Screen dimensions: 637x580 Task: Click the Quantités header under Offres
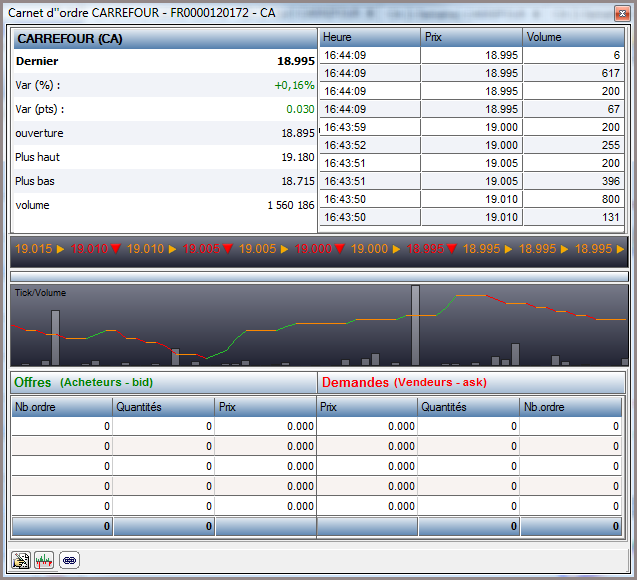point(163,407)
